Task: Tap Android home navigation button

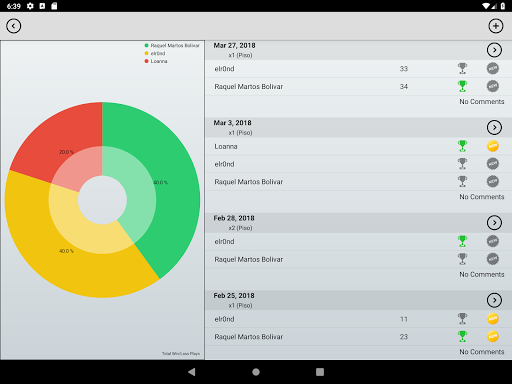Action: click(256, 372)
